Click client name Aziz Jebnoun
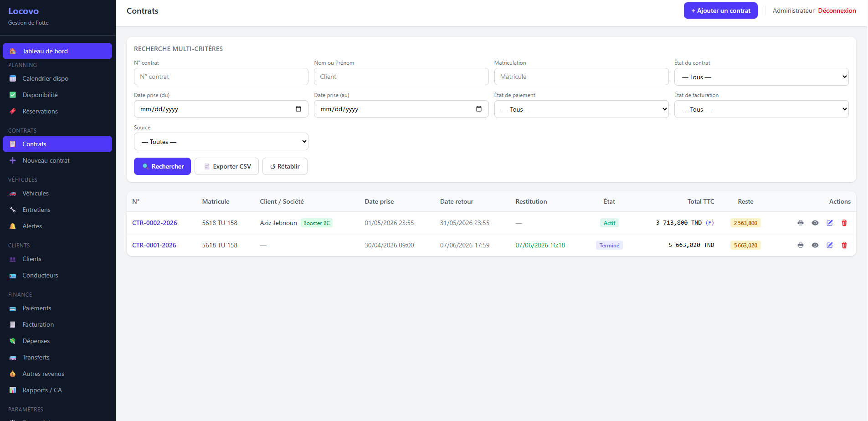This screenshot has height=421, width=868. 278,223
